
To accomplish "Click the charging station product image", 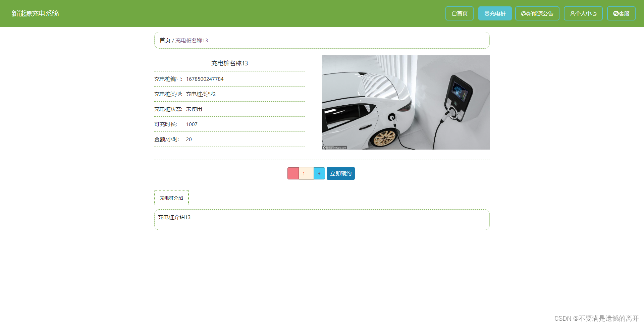I will point(406,102).
